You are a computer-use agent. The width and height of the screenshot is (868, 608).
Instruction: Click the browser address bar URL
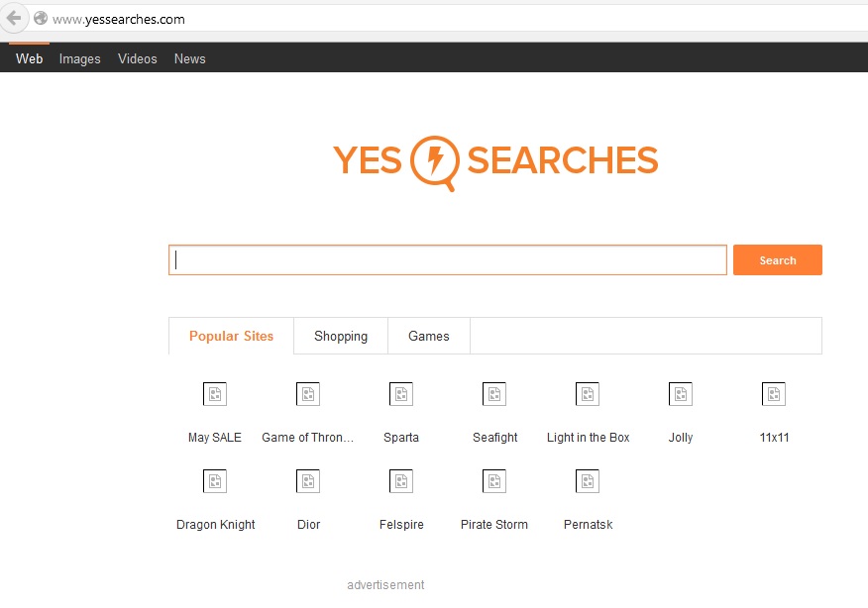point(119,20)
